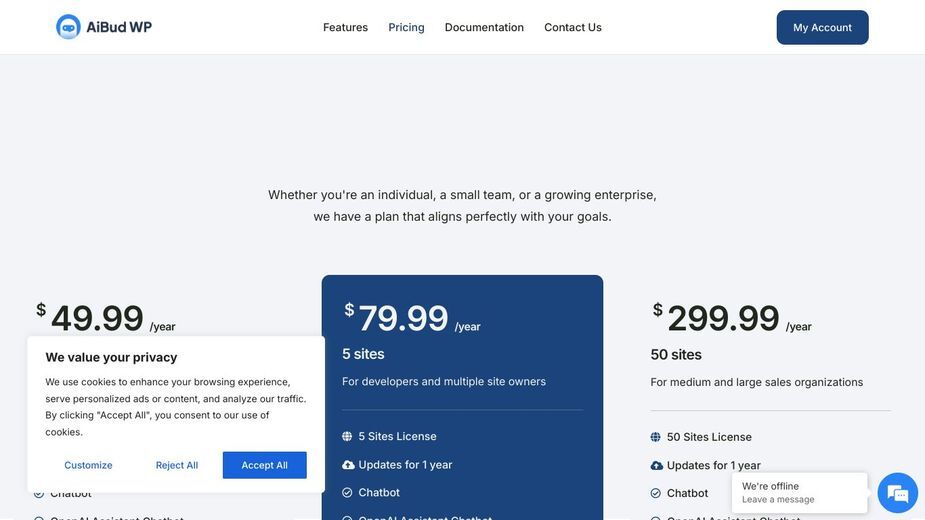The image size is (925, 520).
Task: Open the Features menu item
Action: tap(345, 27)
